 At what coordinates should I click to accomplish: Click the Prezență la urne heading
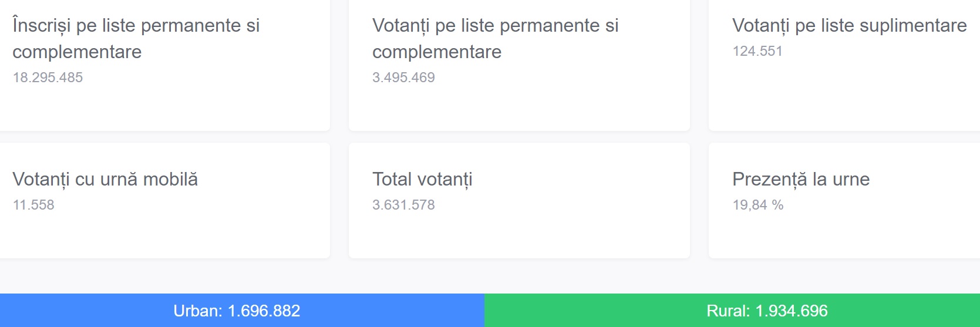click(x=801, y=179)
